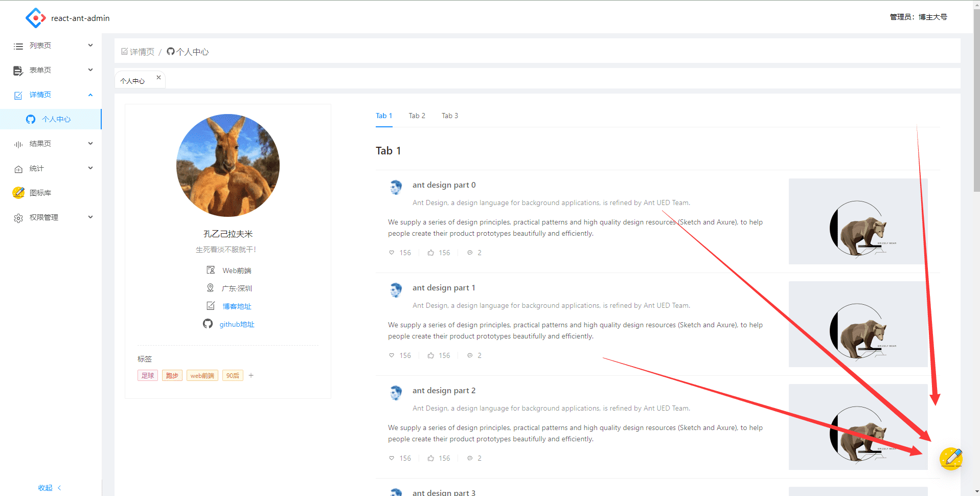Screen dimensions: 980x496
Task: Expand the 统计 sidebar menu
Action: pos(51,168)
